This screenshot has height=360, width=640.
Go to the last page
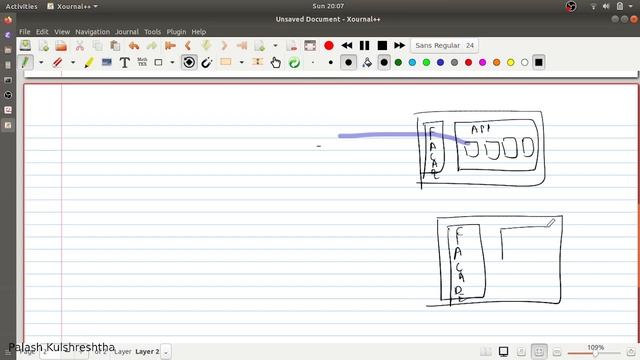(242, 45)
